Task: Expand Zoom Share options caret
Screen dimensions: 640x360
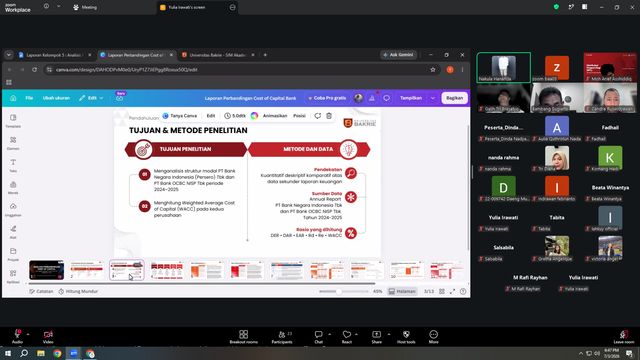Action: [389, 334]
